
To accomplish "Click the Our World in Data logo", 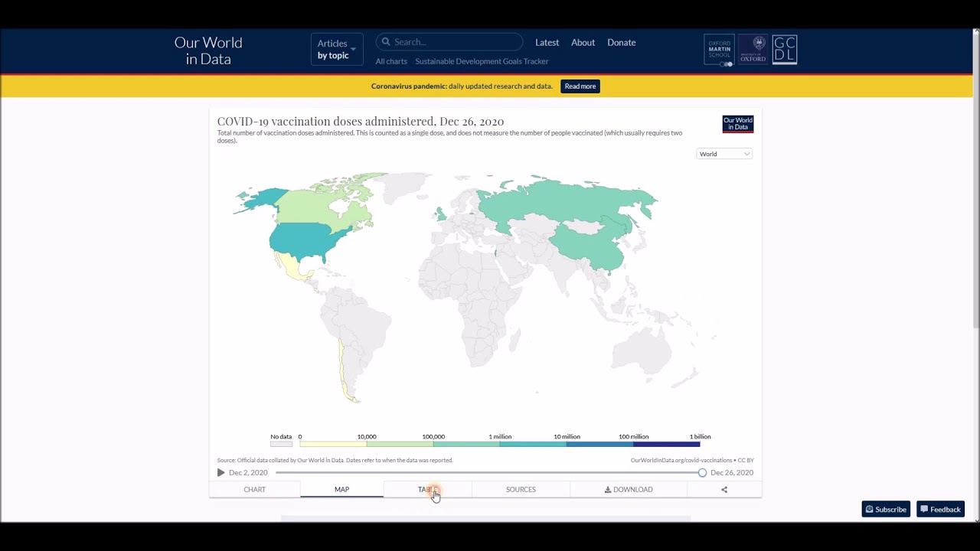I will (208, 51).
